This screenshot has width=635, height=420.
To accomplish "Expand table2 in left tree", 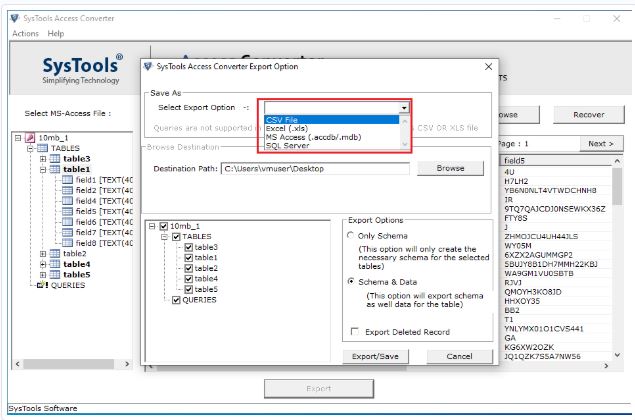I will [43, 254].
